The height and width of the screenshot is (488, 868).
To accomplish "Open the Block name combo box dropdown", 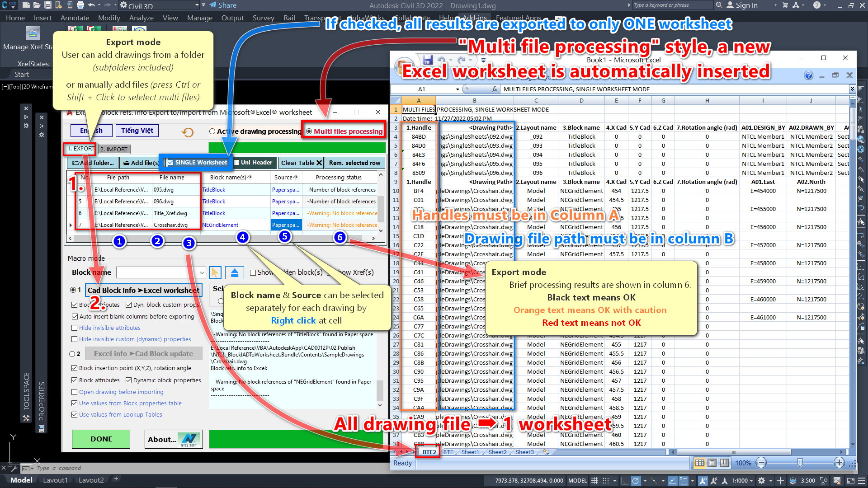I will pyautogui.click(x=202, y=272).
